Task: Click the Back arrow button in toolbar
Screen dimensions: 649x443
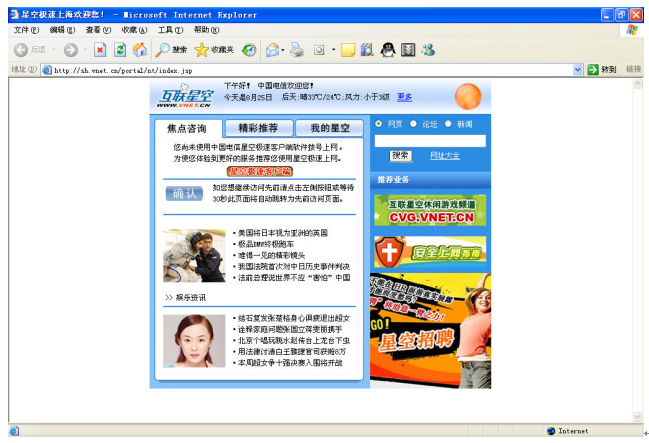Action: point(21,50)
